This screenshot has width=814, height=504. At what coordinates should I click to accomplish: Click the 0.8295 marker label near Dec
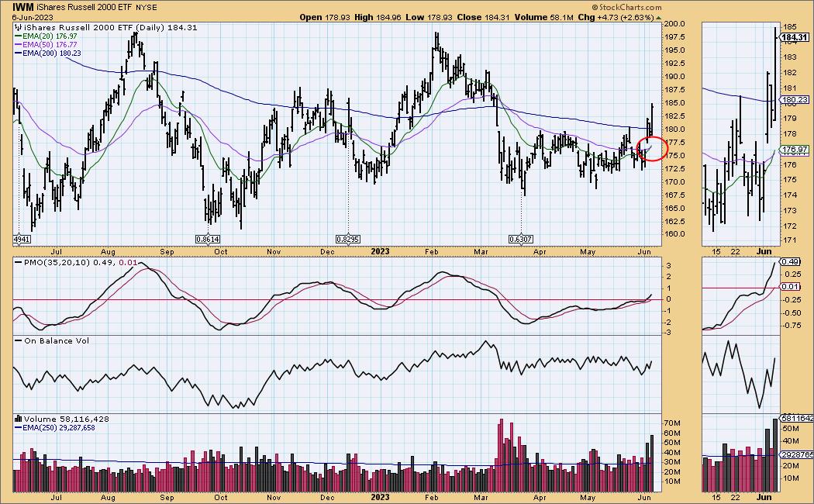pyautogui.click(x=348, y=240)
